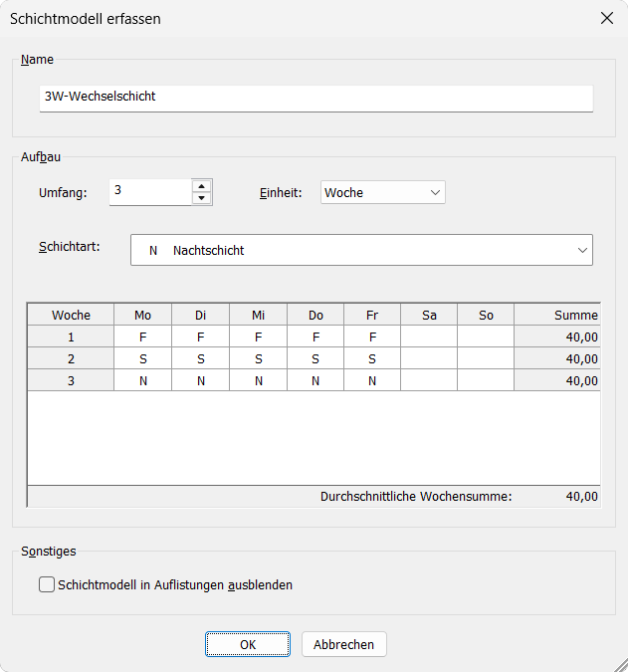Viewport: 628px width, 672px height.
Task: Click the Thursday cell of week 1
Action: 315,336
